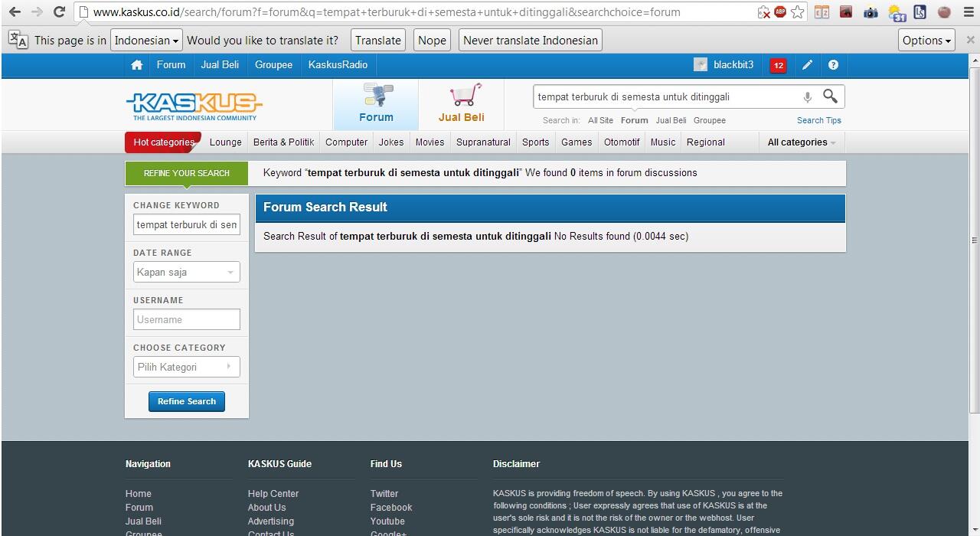Open the Jokes category

(391, 142)
